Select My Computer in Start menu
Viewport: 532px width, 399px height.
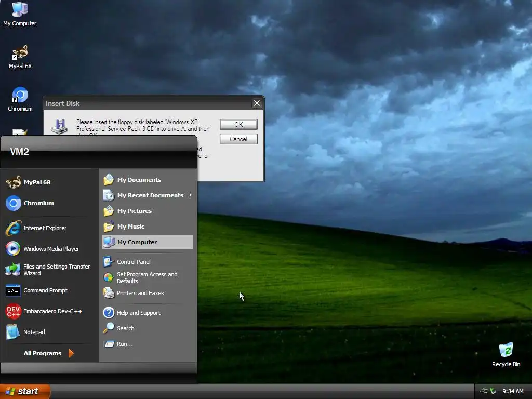click(147, 242)
